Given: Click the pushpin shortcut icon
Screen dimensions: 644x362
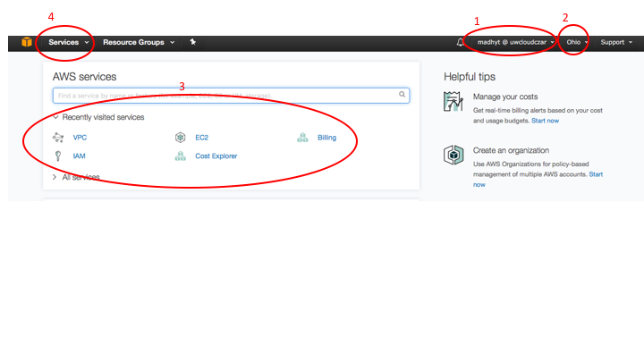Looking at the screenshot, I should (192, 42).
